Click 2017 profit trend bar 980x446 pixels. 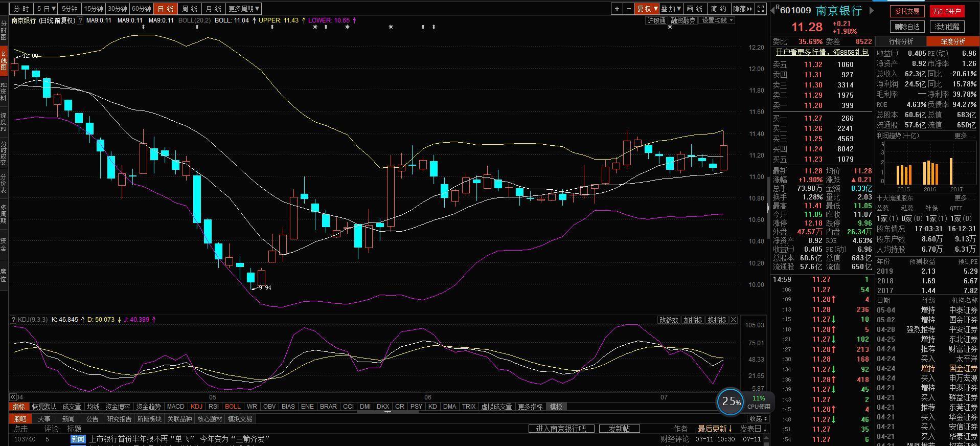951,171
